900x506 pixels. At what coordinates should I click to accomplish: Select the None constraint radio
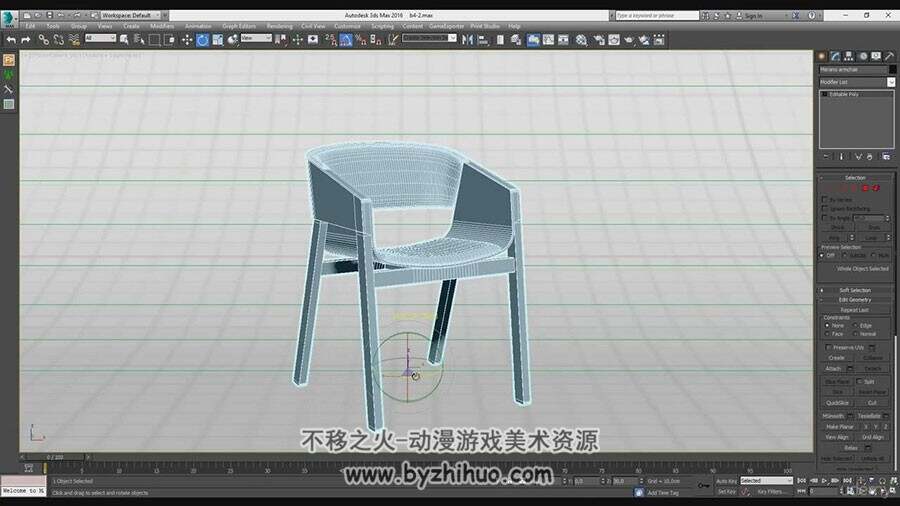(x=827, y=325)
